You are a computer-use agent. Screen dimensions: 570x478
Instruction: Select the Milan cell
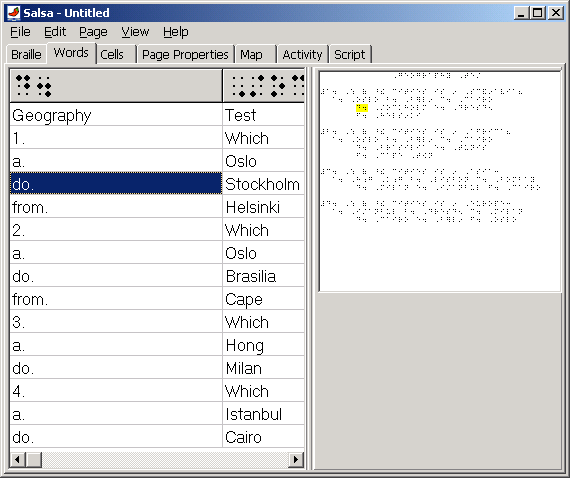(264, 368)
